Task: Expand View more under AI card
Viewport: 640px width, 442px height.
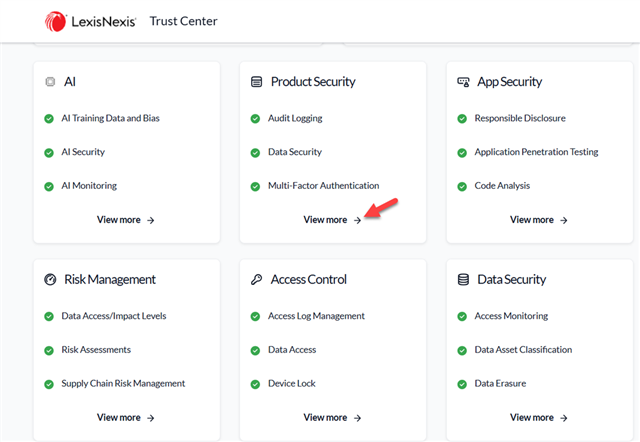Action: click(x=125, y=220)
